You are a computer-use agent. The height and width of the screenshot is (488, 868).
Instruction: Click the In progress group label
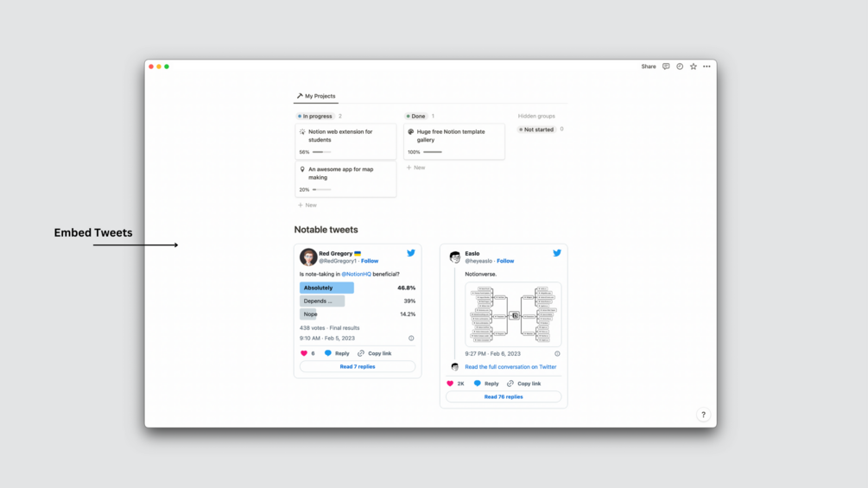315,117
